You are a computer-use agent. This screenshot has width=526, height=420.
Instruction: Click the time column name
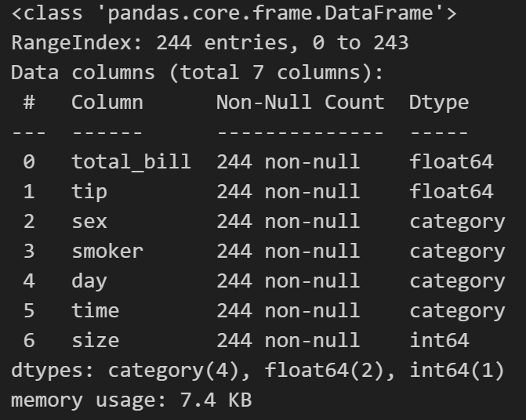(x=96, y=311)
